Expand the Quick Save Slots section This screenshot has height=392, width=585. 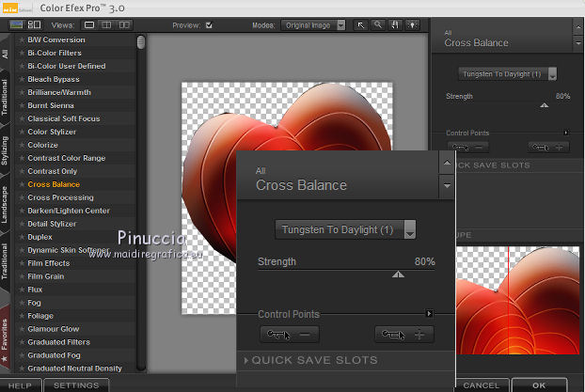310,360
